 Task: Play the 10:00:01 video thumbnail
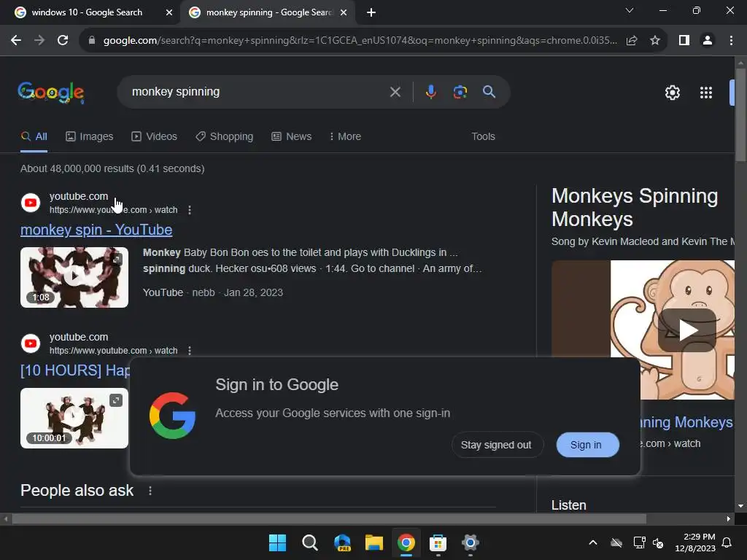[74, 418]
